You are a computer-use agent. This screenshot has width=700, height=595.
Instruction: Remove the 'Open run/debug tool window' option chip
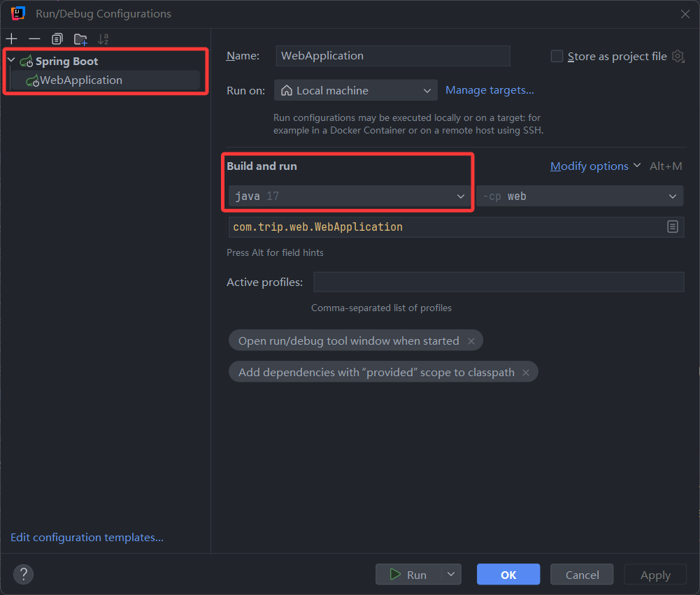click(471, 341)
